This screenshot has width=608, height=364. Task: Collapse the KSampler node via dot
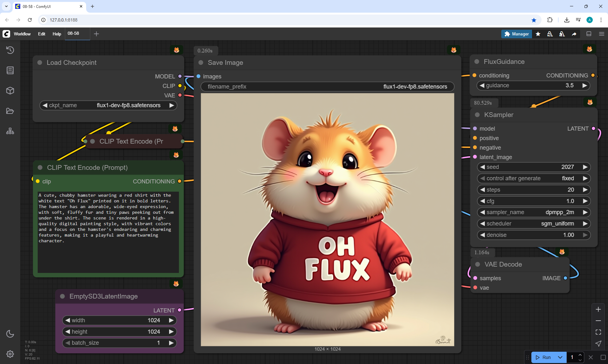click(477, 115)
